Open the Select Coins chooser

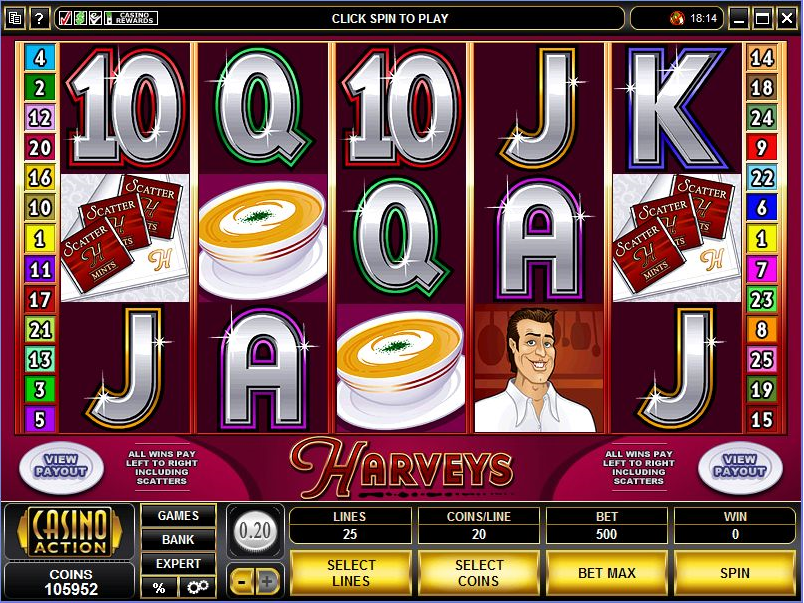tap(478, 573)
